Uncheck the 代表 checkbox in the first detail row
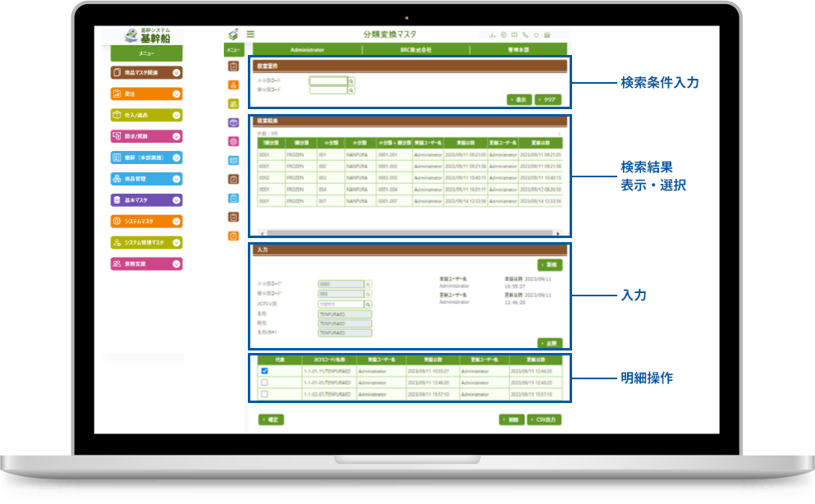815x504 pixels. click(x=264, y=371)
